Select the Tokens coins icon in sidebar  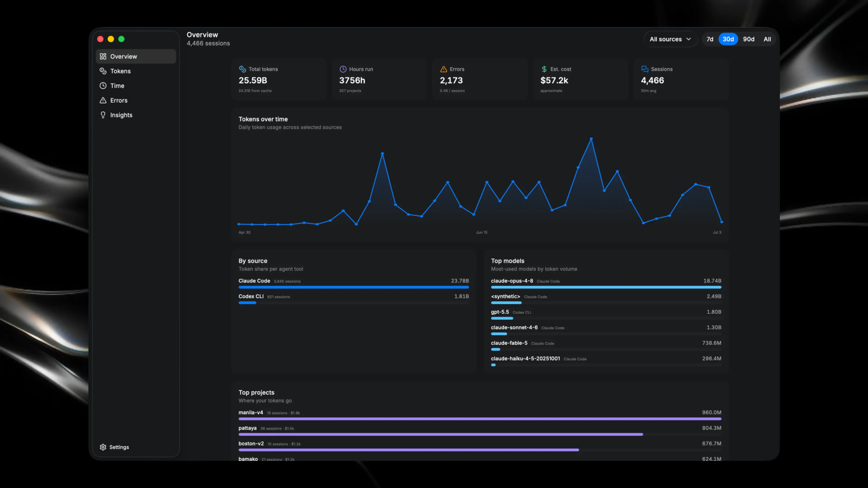click(x=103, y=71)
